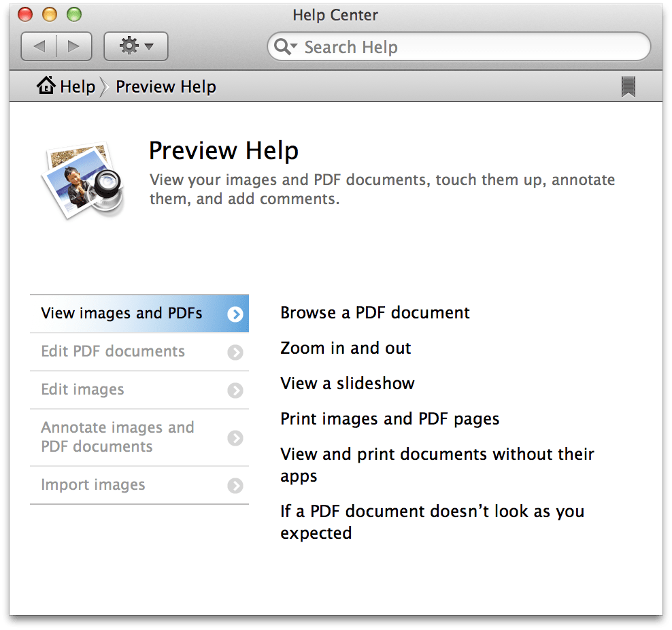
Task: Click arrow beside View images and PDFs
Action: (x=235, y=314)
